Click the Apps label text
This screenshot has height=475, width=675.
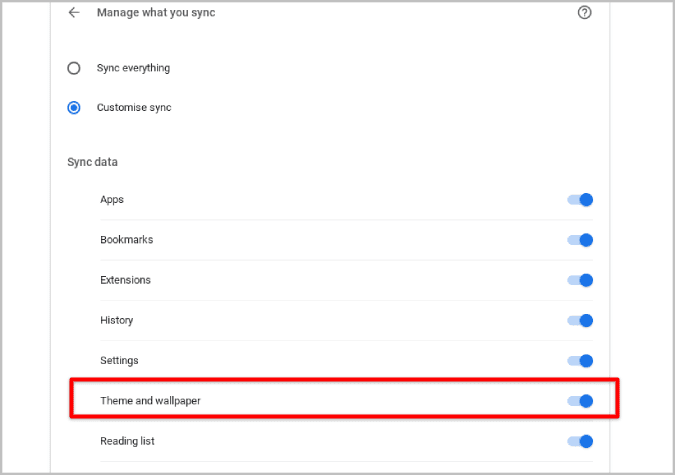click(112, 200)
